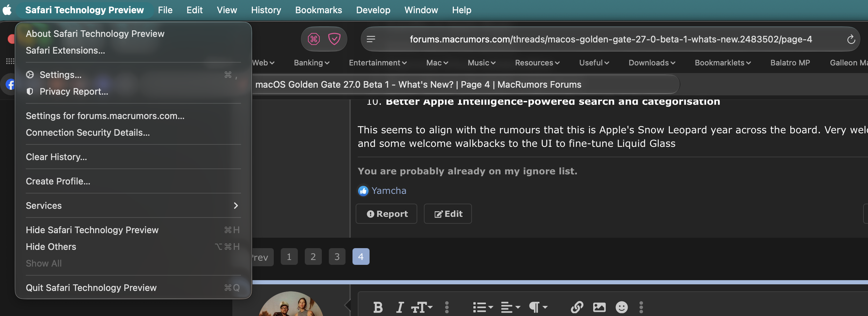Toggle bold formatting in the editor
This screenshot has height=316, width=868.
[378, 307]
